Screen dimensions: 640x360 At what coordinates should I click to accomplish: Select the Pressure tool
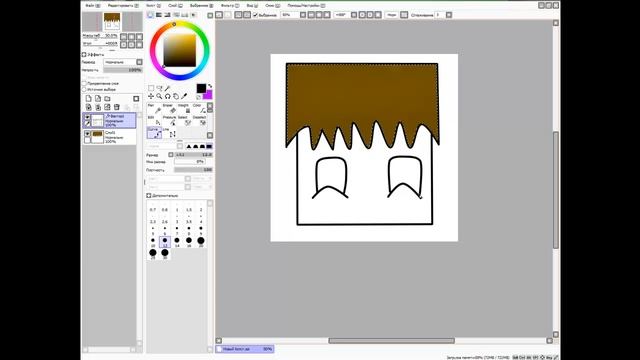coord(170,120)
